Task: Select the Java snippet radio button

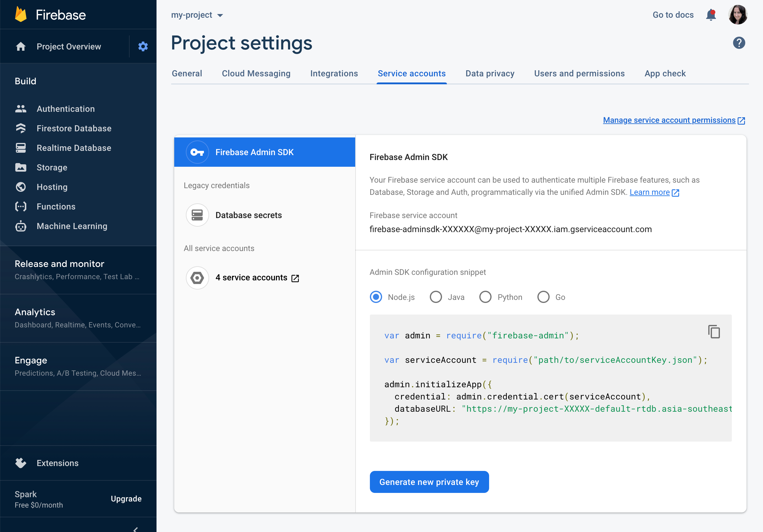Action: point(436,297)
